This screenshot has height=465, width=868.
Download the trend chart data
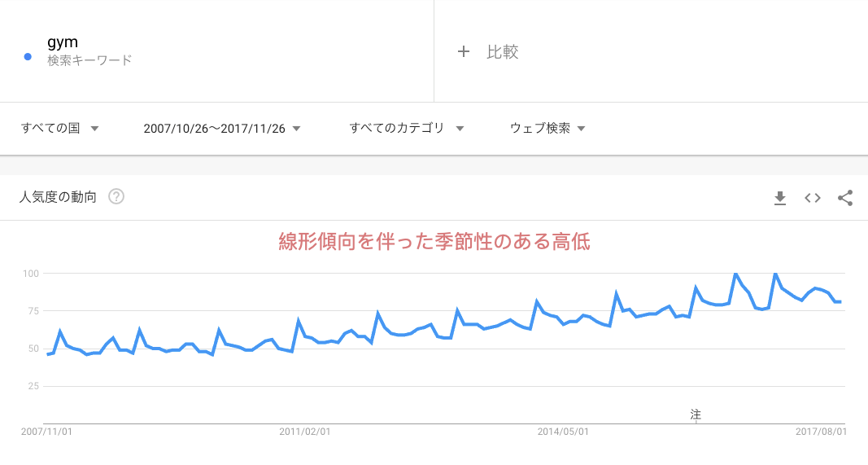point(780,197)
